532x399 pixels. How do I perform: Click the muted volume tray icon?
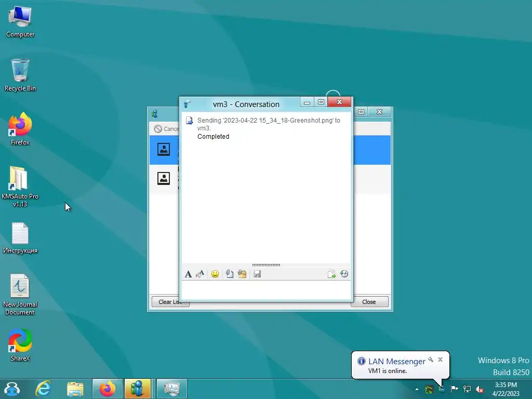coord(480,390)
